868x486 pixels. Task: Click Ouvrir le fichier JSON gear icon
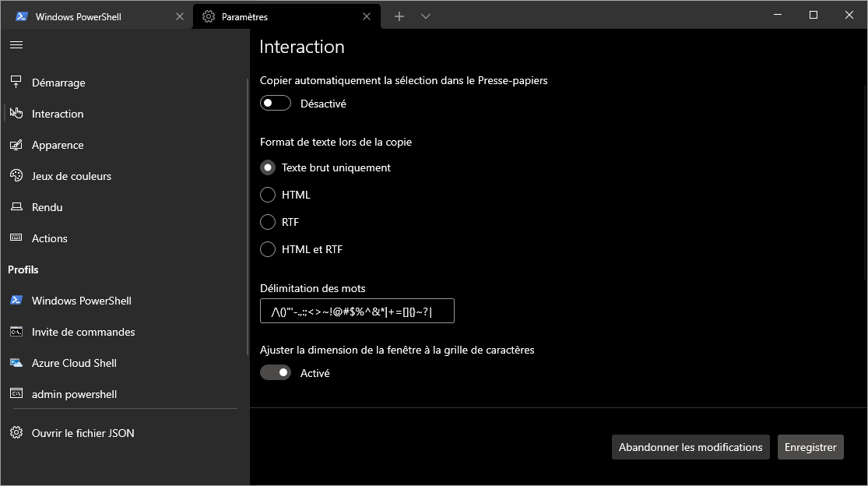(16, 433)
